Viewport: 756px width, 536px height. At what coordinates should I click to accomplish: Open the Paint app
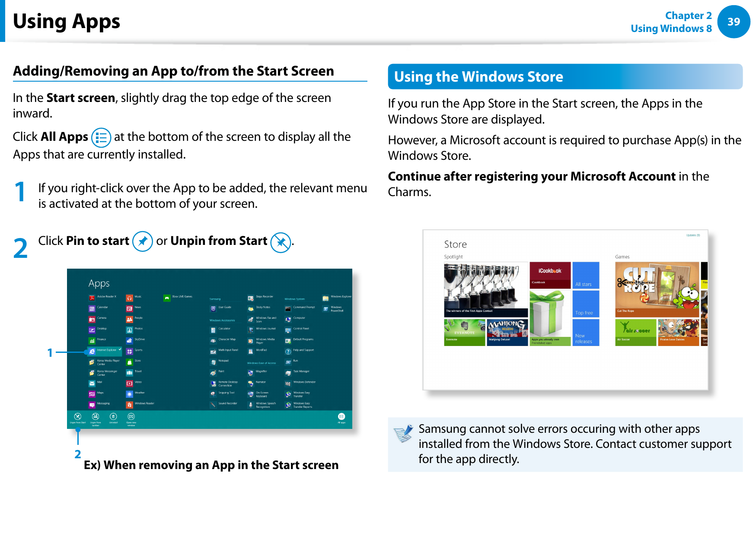pos(217,372)
